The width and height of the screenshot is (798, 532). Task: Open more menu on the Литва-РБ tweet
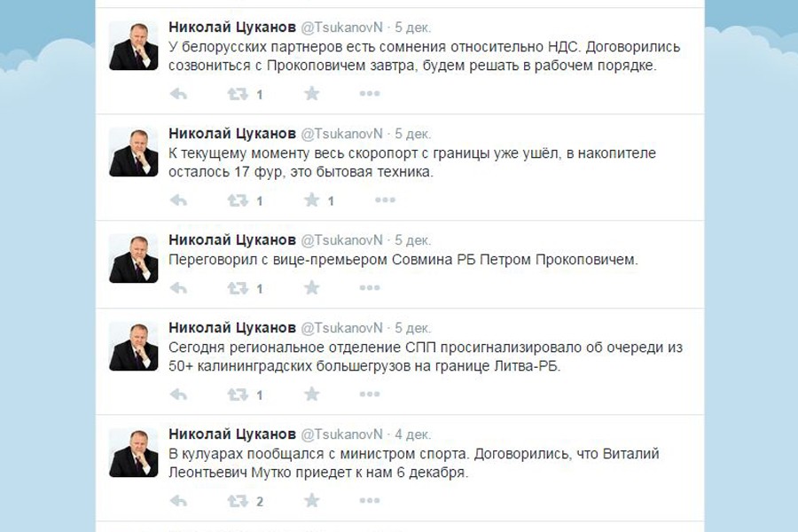pos(384,395)
